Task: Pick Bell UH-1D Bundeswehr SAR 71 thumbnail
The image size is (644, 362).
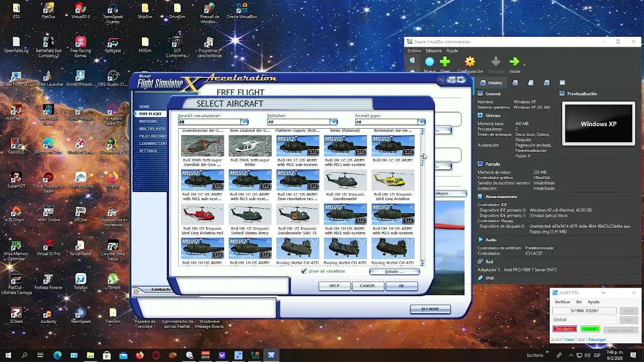Action: tap(297, 215)
